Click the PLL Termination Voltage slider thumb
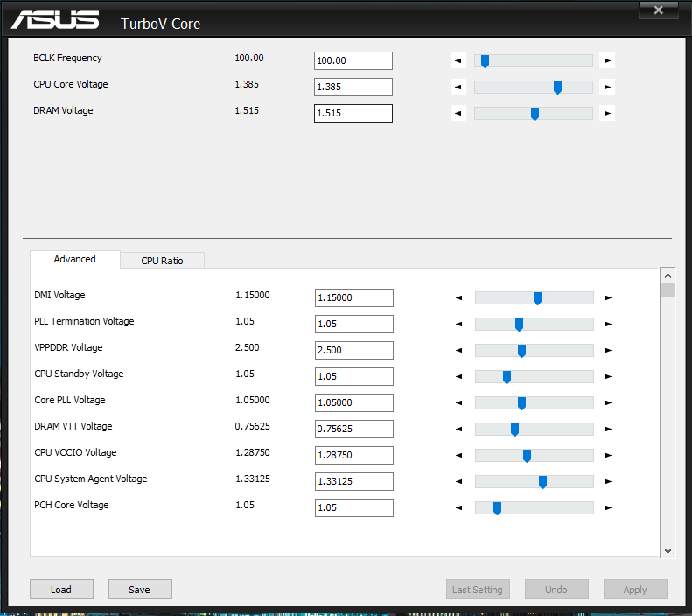The image size is (692, 616). (520, 325)
